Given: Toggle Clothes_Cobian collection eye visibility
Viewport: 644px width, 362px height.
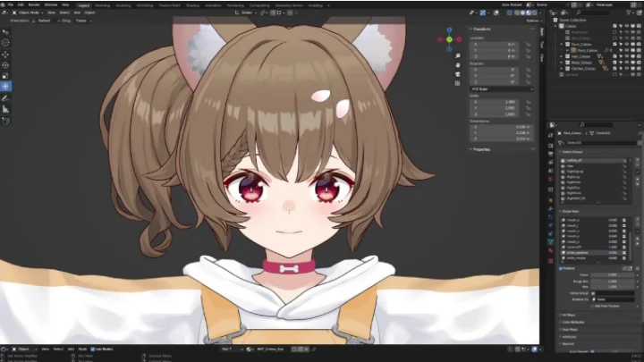Looking at the screenshot, I should (627, 69).
